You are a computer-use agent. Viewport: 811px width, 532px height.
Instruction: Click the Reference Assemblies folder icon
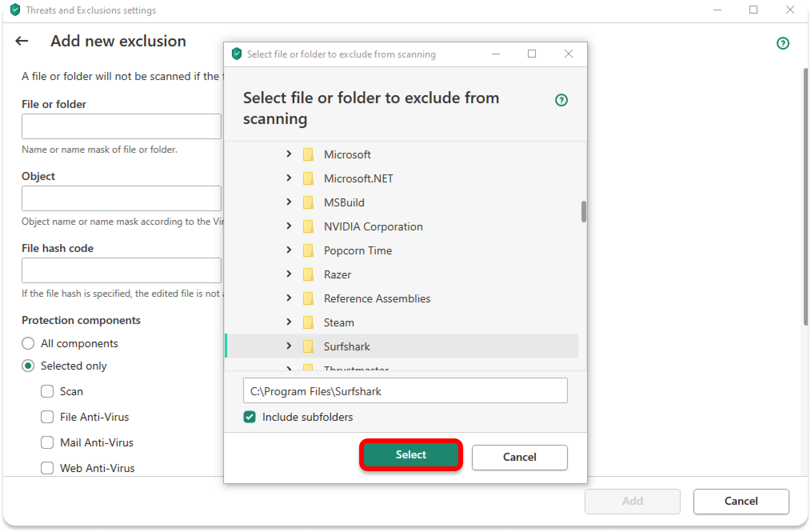[x=308, y=298]
